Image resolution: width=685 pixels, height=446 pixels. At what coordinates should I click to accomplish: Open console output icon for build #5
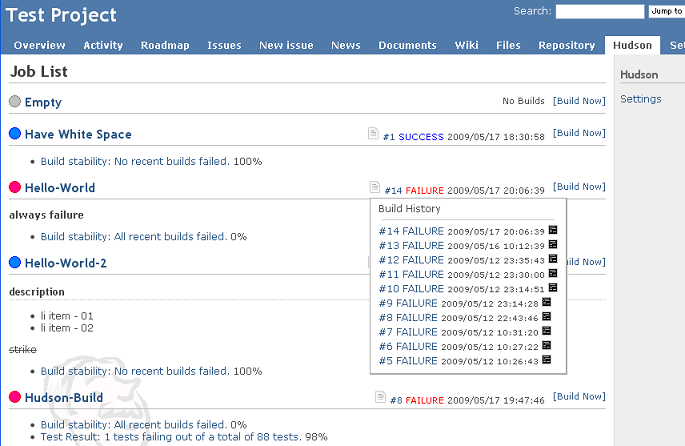[547, 360]
